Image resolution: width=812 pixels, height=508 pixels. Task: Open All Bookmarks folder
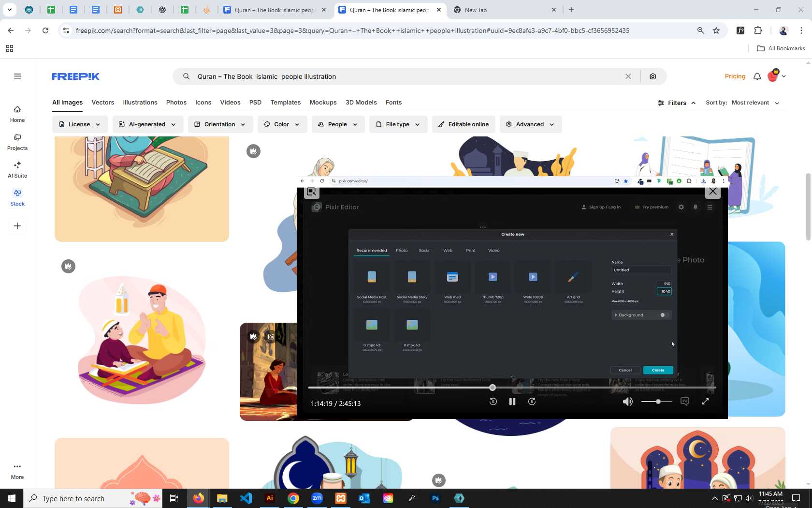tap(781, 48)
